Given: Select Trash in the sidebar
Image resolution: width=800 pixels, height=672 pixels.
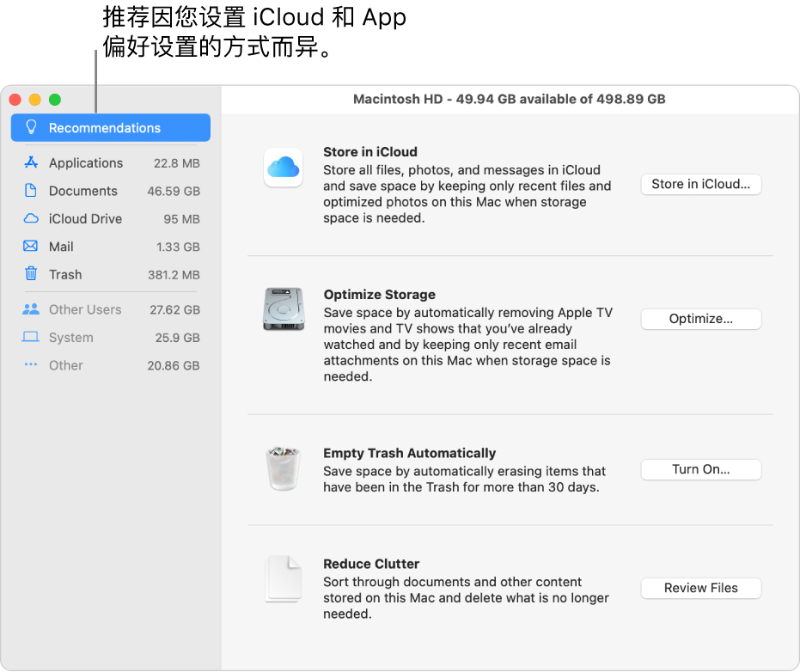Looking at the screenshot, I should [x=111, y=274].
